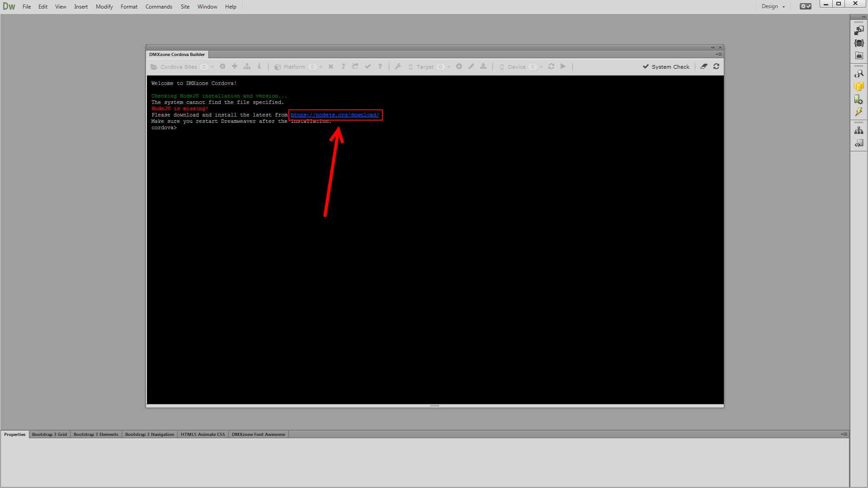The height and width of the screenshot is (488, 868).
Task: Add a new Cordova site with plus icon
Action: (x=235, y=66)
